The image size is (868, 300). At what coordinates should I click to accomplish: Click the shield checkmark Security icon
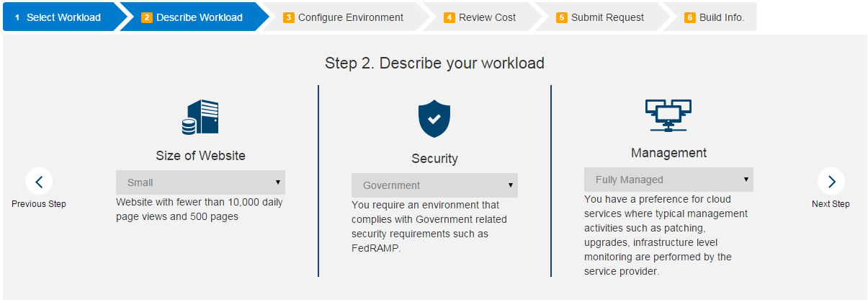pyautogui.click(x=434, y=119)
